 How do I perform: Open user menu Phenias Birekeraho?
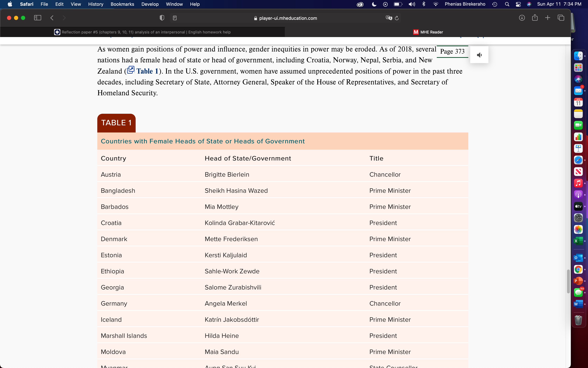tap(465, 4)
